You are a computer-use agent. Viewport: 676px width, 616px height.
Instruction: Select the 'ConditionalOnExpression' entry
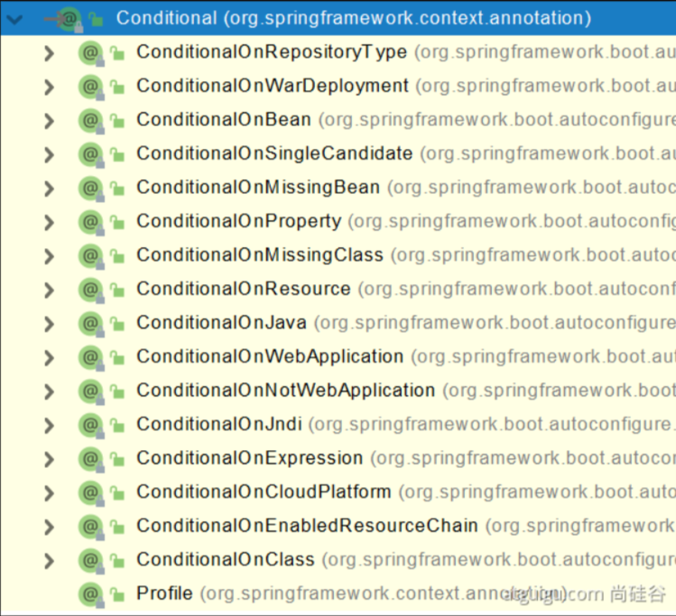[x=250, y=458]
